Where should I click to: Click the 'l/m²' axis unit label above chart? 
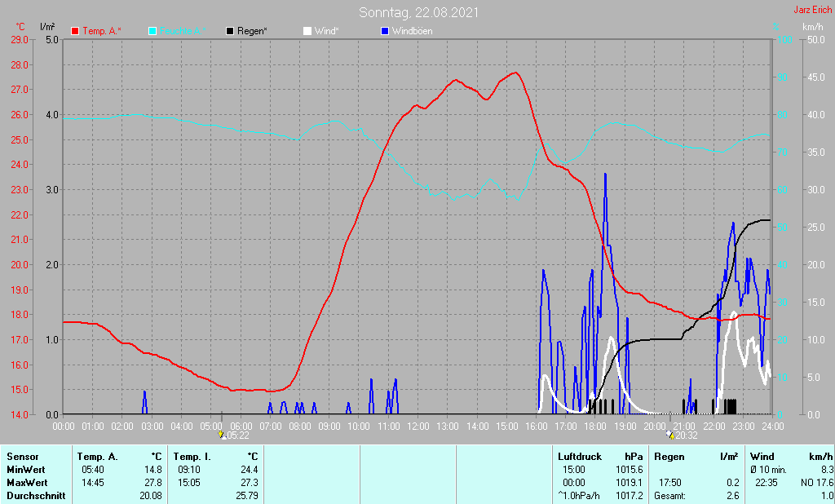[47, 26]
